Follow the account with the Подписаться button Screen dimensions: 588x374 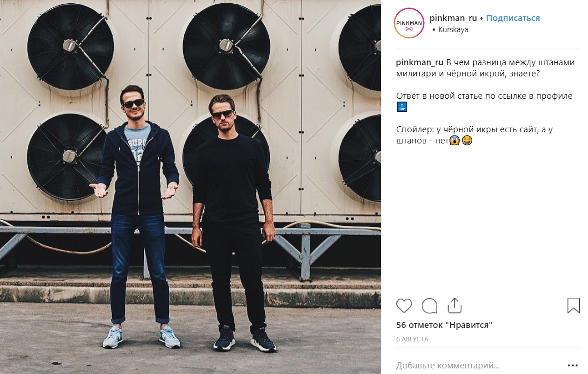pyautogui.click(x=513, y=18)
